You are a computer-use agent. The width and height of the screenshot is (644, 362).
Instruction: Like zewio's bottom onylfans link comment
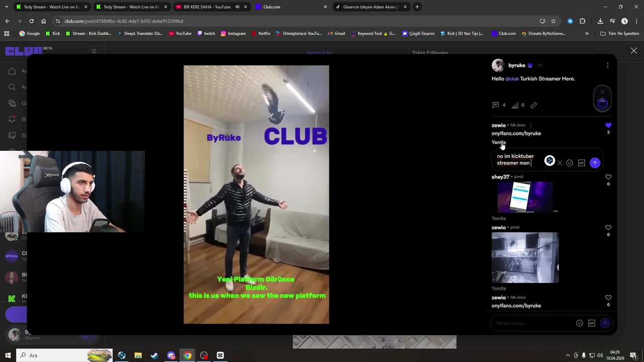tap(608, 298)
